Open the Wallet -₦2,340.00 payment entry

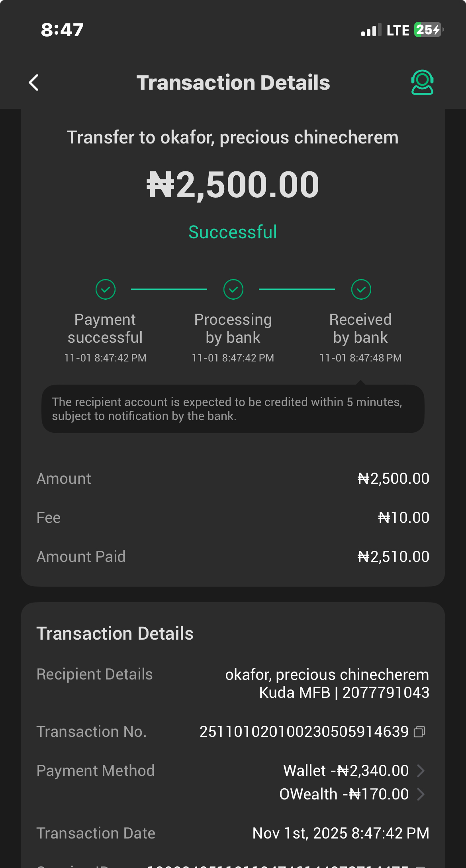click(x=346, y=771)
